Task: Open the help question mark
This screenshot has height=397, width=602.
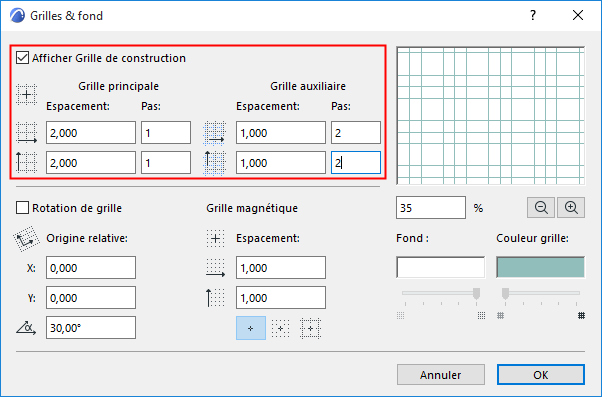Action: click(x=533, y=15)
